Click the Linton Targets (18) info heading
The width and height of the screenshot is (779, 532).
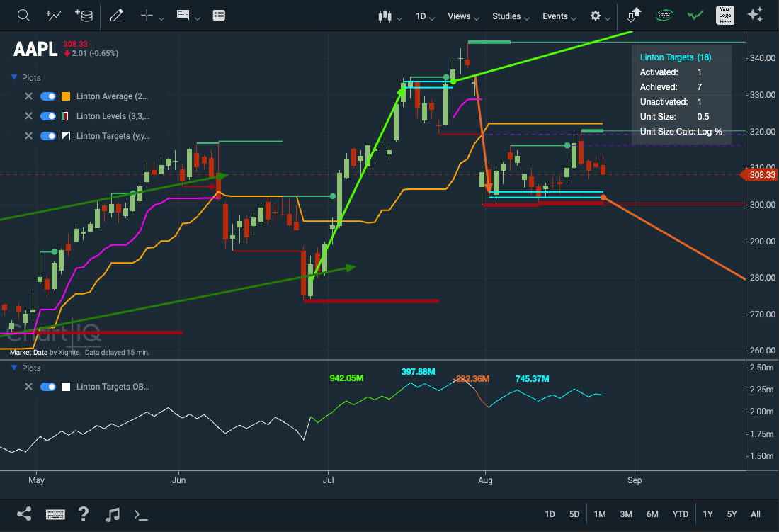coord(675,57)
